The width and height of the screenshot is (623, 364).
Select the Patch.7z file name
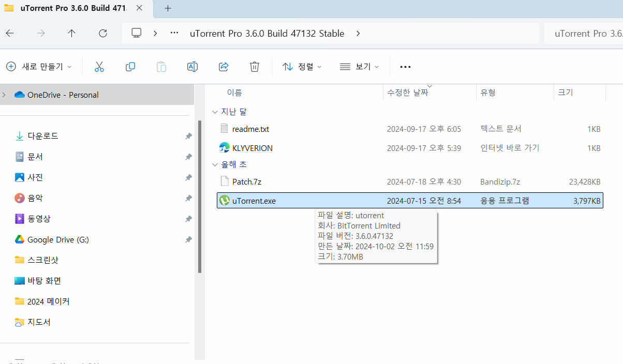(x=247, y=181)
